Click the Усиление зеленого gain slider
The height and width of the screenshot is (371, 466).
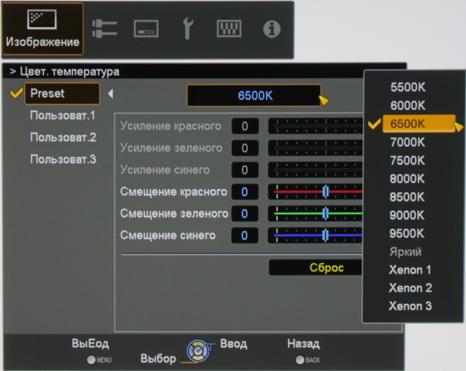click(x=315, y=148)
